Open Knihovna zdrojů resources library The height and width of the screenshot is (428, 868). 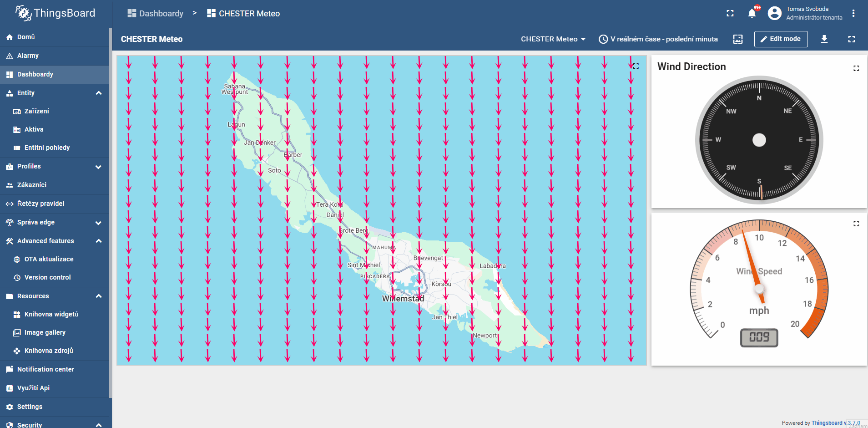pyautogui.click(x=55, y=351)
